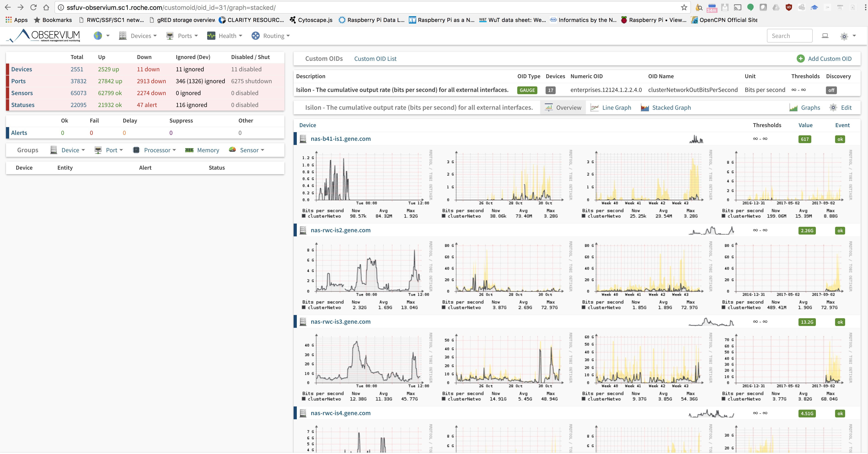Sort by the Event column header
The width and height of the screenshot is (868, 454).
[842, 125]
